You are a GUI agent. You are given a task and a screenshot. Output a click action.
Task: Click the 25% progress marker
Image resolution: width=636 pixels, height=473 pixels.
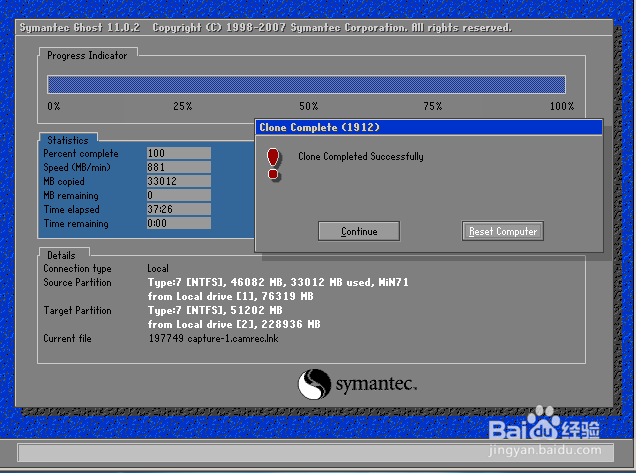pyautogui.click(x=183, y=106)
